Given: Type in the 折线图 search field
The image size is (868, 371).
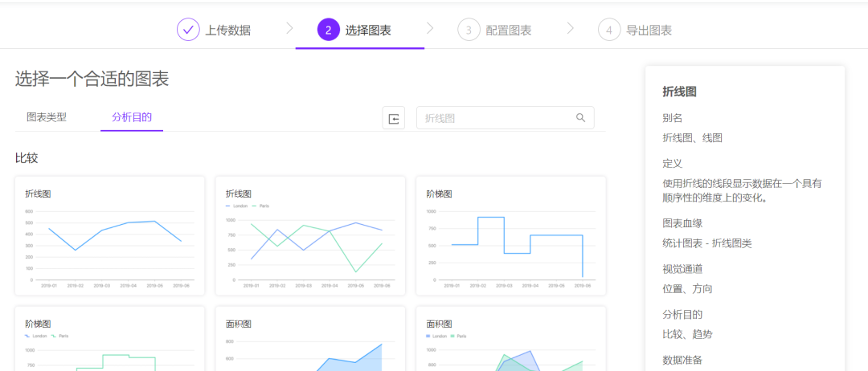Looking at the screenshot, I should click(x=494, y=118).
